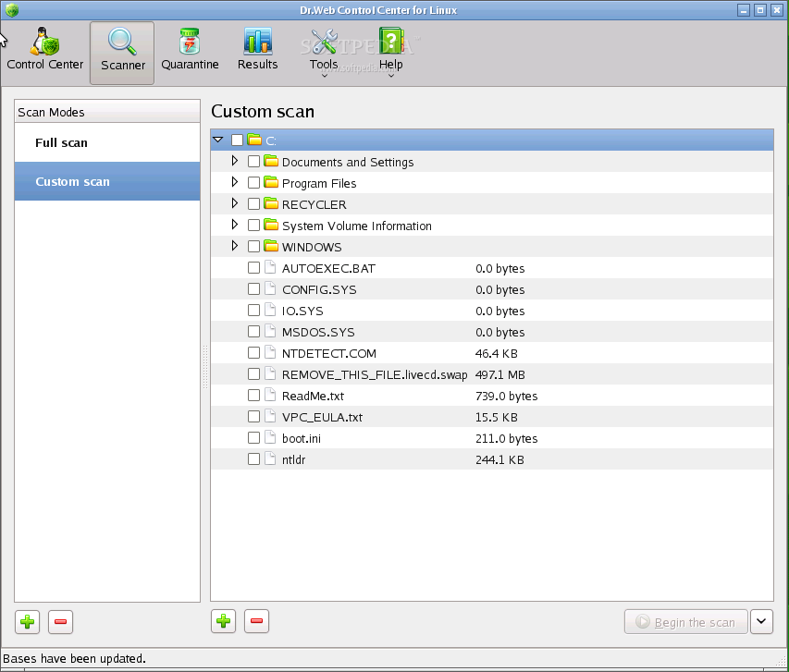Expand the System Volume Information folder

point(235,225)
